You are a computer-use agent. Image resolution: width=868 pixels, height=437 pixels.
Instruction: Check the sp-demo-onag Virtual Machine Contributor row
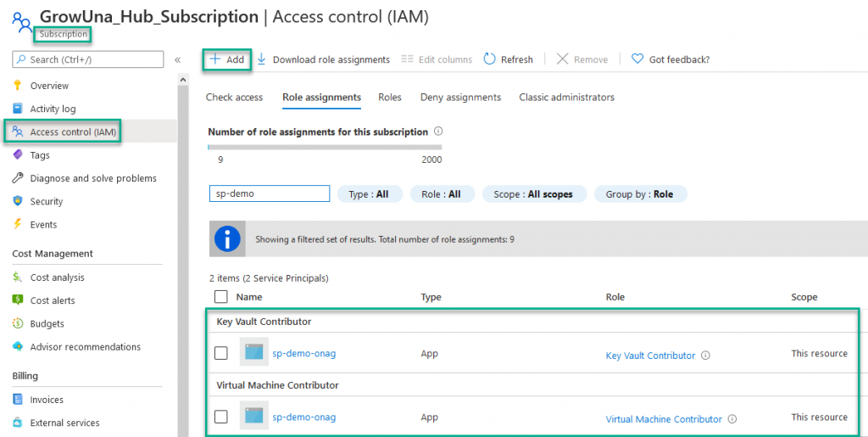click(x=221, y=417)
